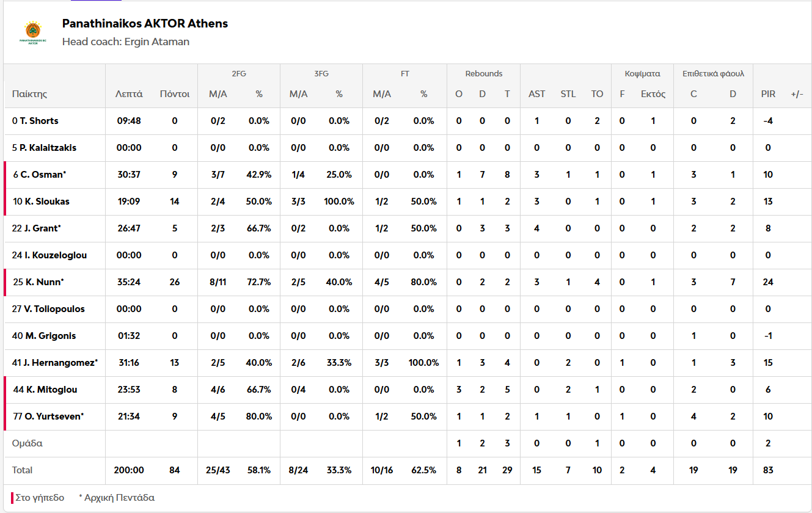Open the Panathinaikos AKTOR Athens team title
This screenshot has width=812, height=513.
pos(145,24)
